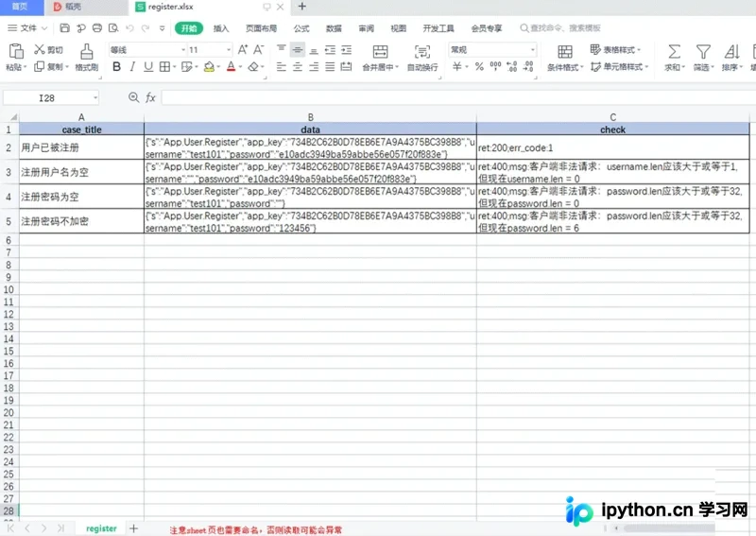Go to the first sheet navigation arrow

[10, 528]
